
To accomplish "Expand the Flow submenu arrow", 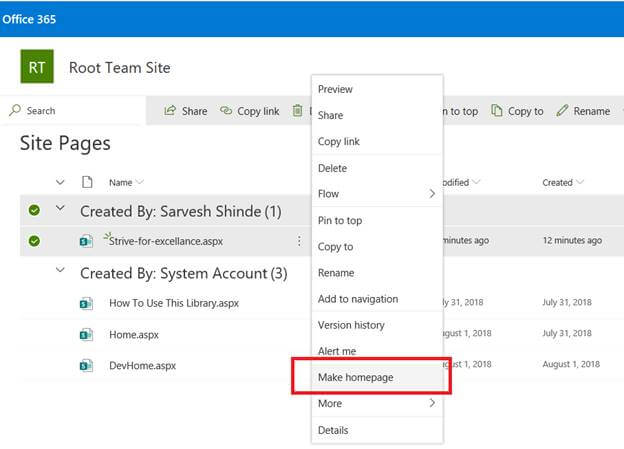I will [x=432, y=194].
